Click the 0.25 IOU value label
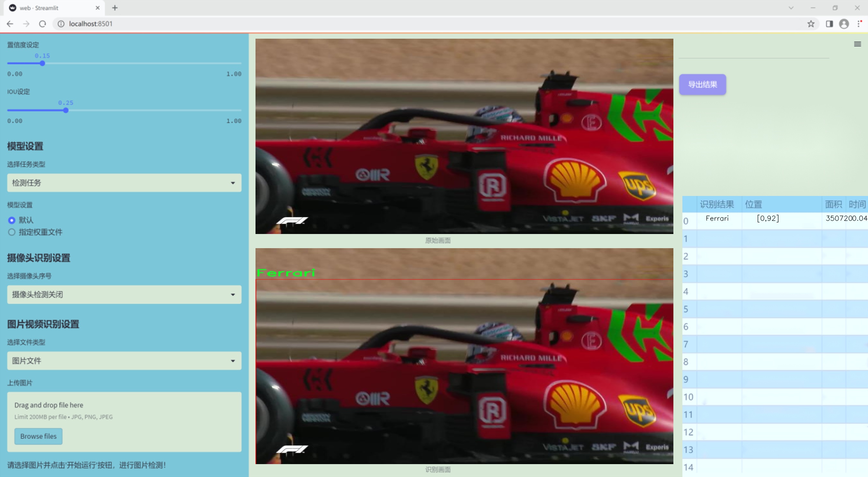Image resolution: width=868 pixels, height=477 pixels. click(65, 103)
